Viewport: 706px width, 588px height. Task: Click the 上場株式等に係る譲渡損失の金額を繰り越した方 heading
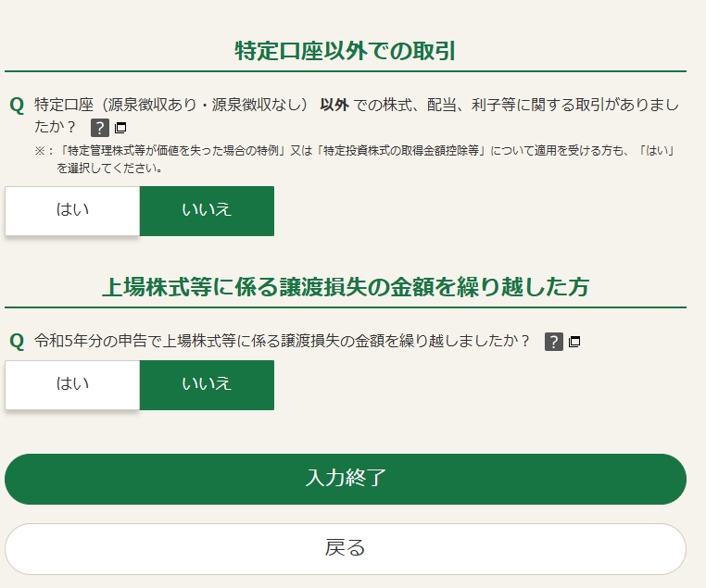point(346,287)
